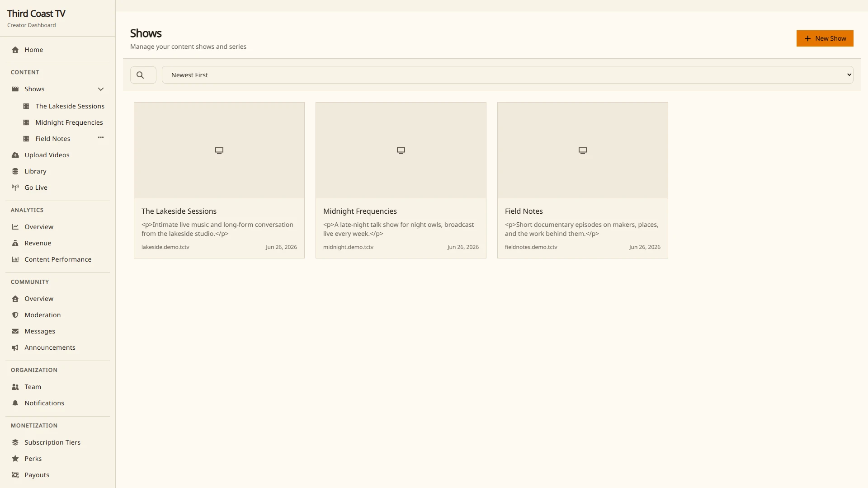The width and height of the screenshot is (868, 488).
Task: Go to Upload Videos
Action: point(57,155)
